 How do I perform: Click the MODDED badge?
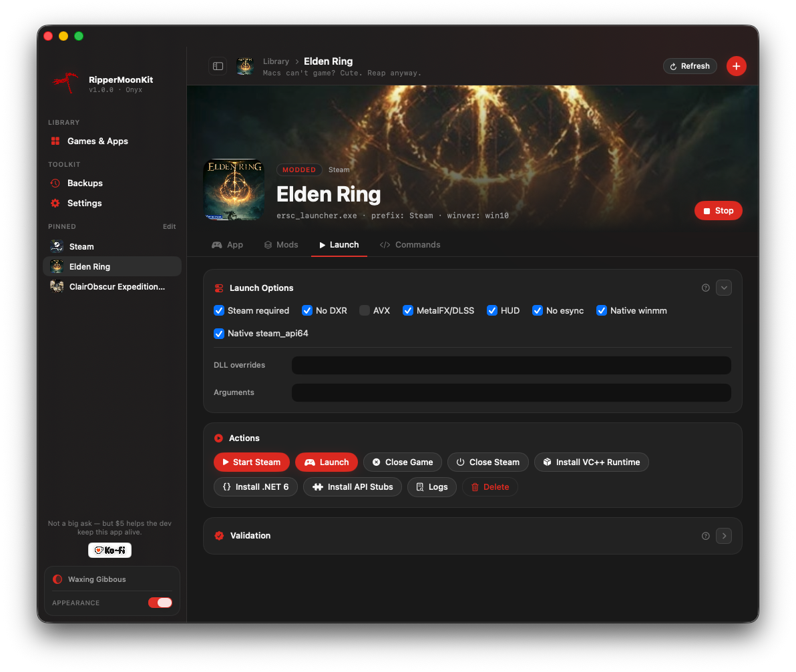tap(299, 170)
